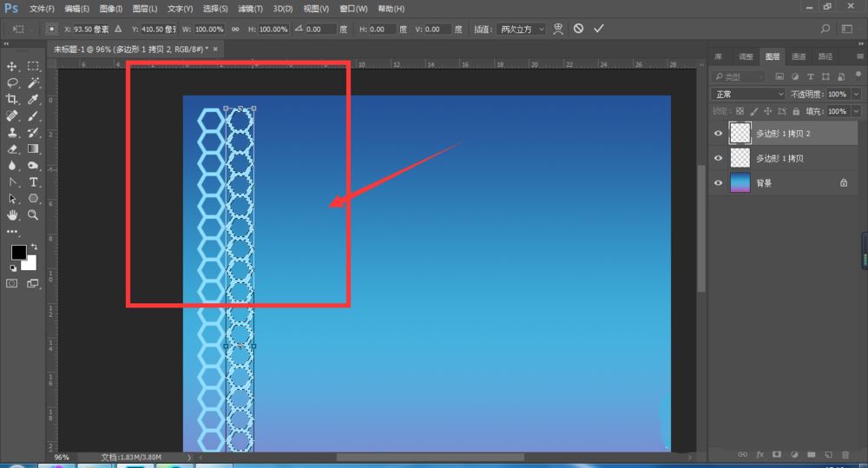868x468 pixels.
Task: Open the interpolation dropdown
Action: [521, 29]
